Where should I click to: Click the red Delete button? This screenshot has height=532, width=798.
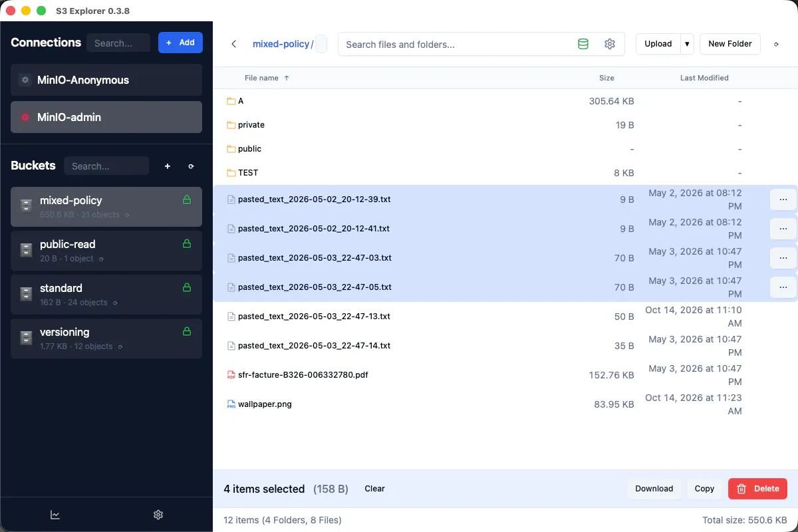click(757, 489)
